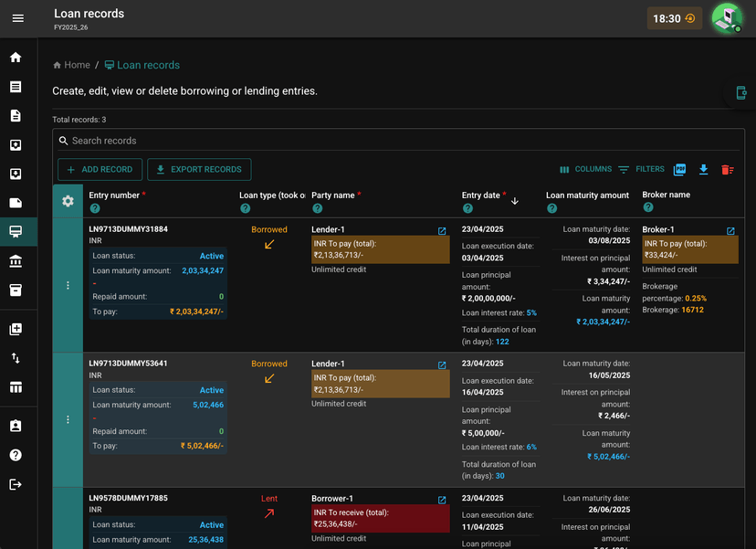Click entry number LN9713DUMMY31884
This screenshot has height=549, width=756.
(128, 229)
